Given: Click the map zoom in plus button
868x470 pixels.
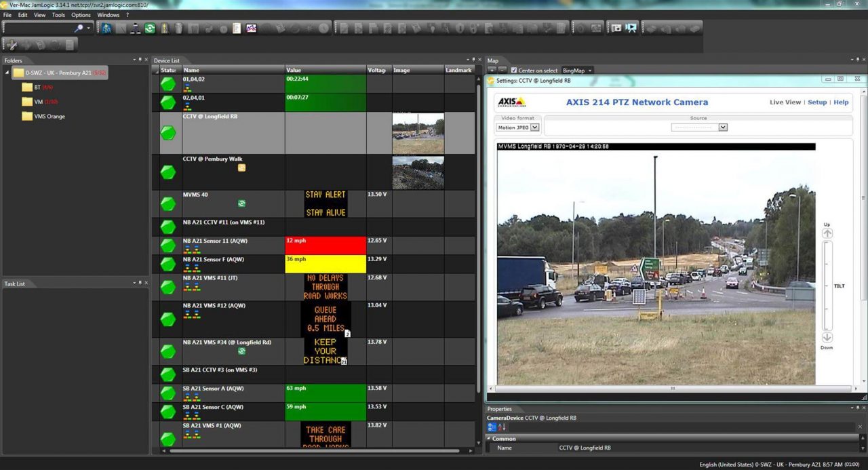Looking at the screenshot, I should click(x=492, y=71).
